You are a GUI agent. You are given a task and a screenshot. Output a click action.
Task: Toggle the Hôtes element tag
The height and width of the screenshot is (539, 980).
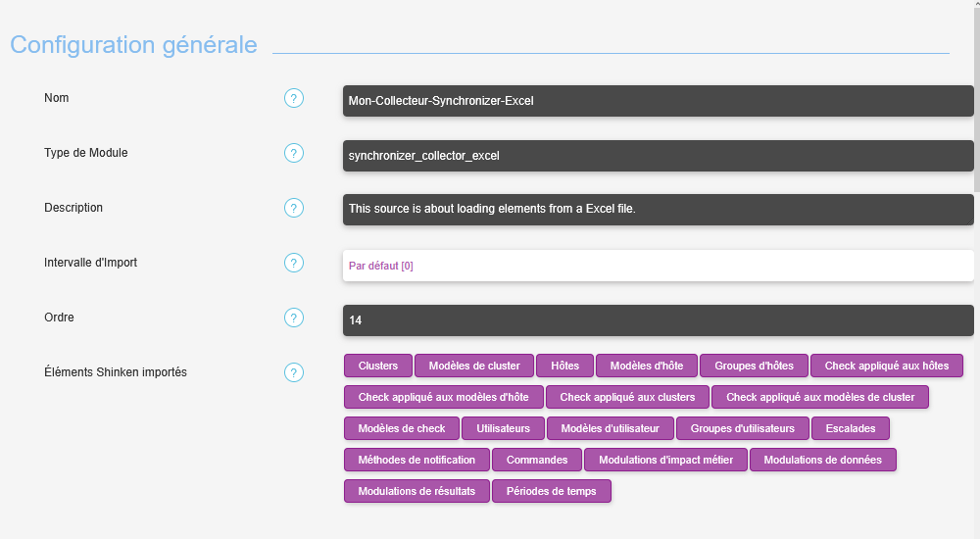564,366
